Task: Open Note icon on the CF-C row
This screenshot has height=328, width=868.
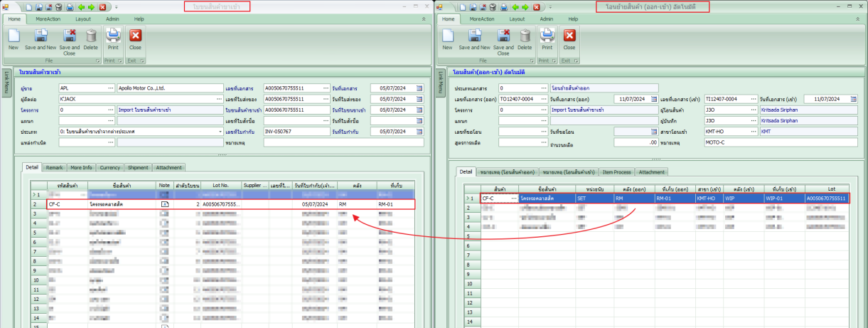Action: pos(165,204)
